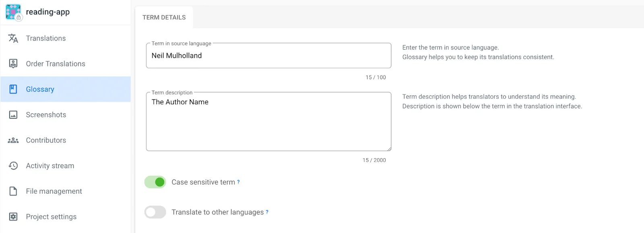Click the File management document icon
644x233 pixels.
(x=13, y=191)
